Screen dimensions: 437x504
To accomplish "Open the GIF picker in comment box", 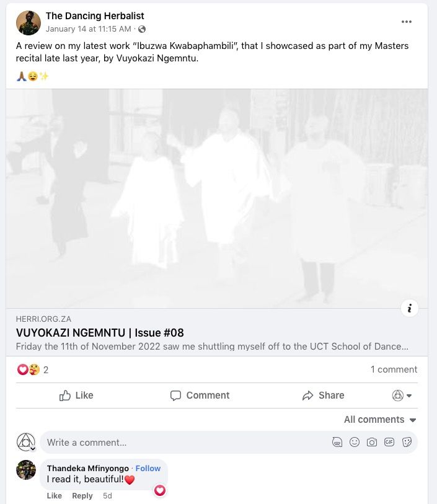I will point(389,442).
